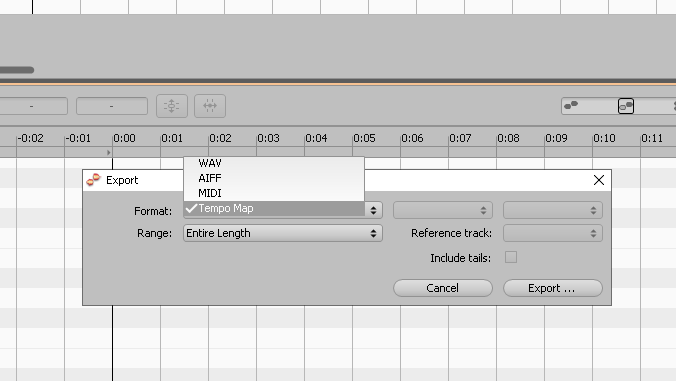
Task: Click the 0:05 mark on the time ruler
Action: 364,138
